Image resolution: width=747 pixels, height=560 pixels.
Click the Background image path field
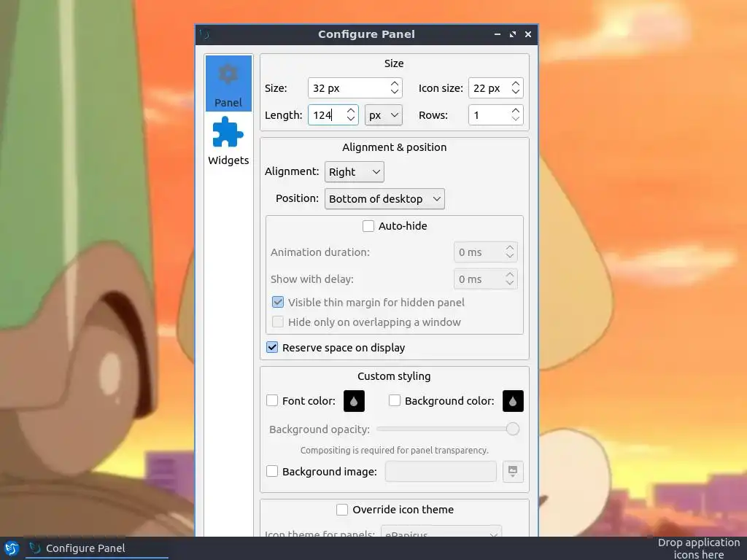441,472
